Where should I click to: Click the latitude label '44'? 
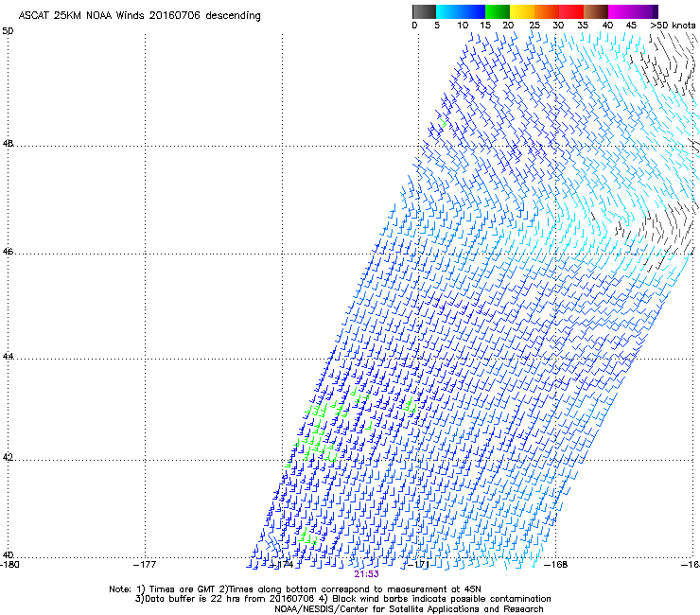(x=8, y=357)
